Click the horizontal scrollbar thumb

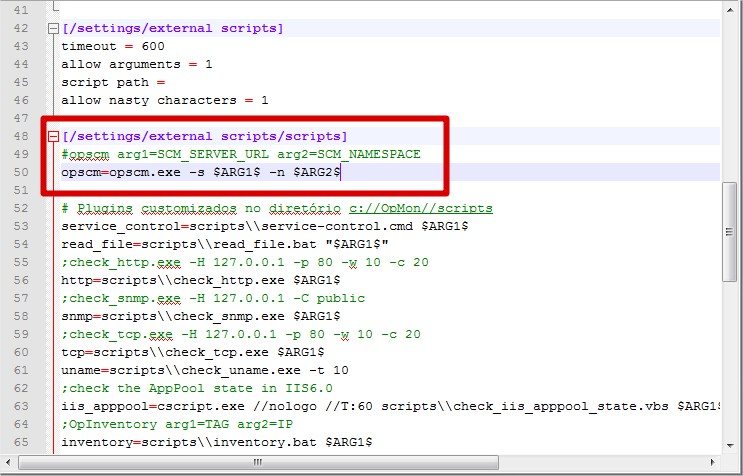tap(257, 463)
